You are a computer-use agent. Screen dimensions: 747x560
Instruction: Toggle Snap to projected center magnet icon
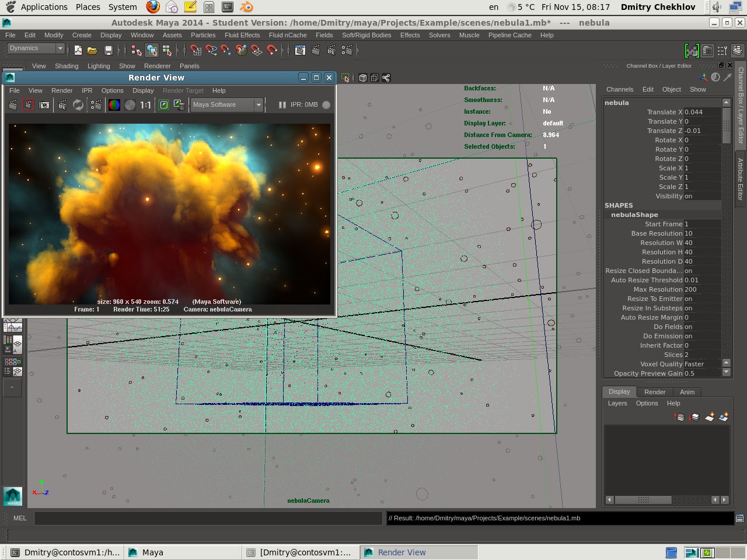coord(242,51)
